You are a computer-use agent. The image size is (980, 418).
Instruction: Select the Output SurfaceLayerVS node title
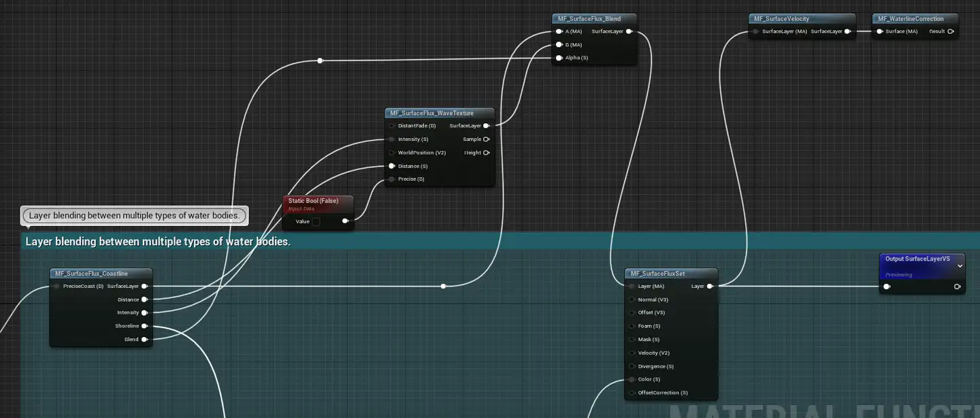917,259
